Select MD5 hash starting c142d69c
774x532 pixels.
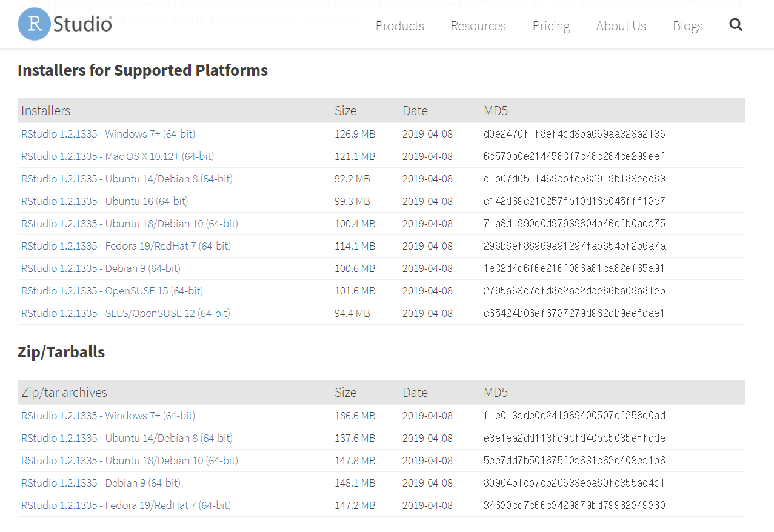[x=575, y=201]
